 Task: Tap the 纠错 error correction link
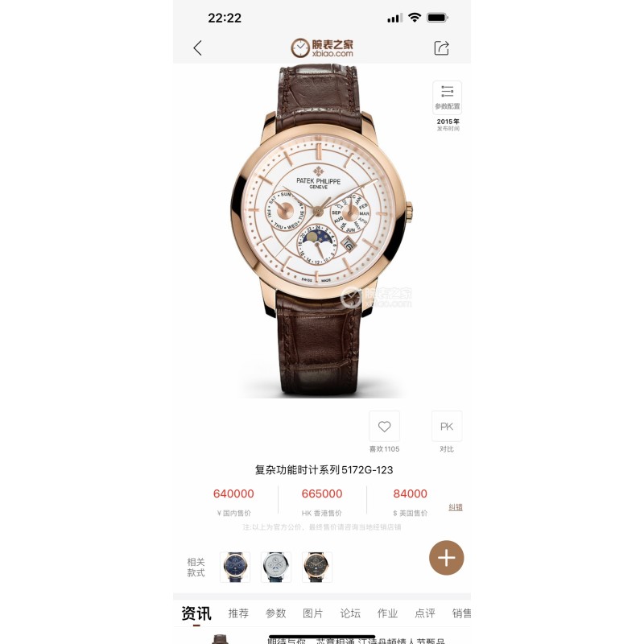point(456,507)
